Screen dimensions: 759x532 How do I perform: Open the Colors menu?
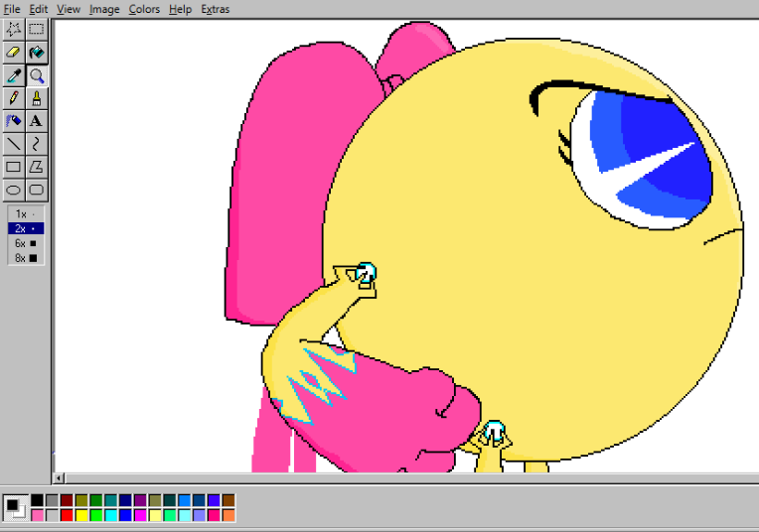(x=144, y=9)
